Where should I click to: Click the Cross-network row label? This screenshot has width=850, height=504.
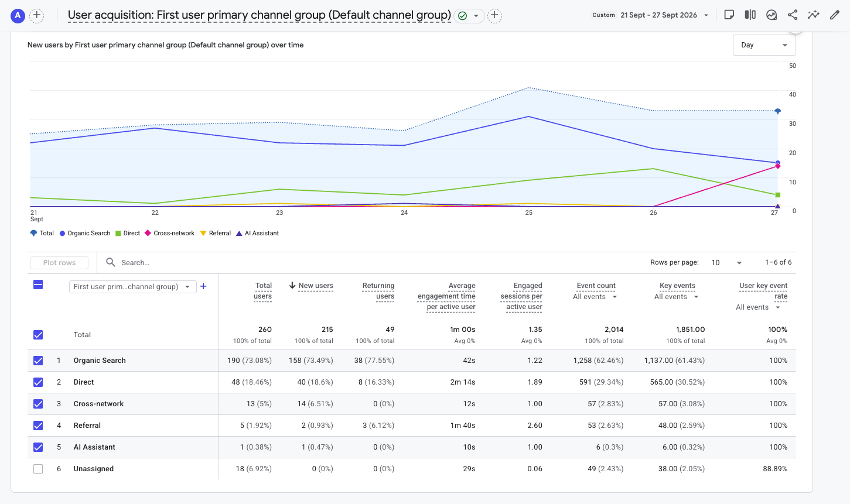tap(98, 404)
